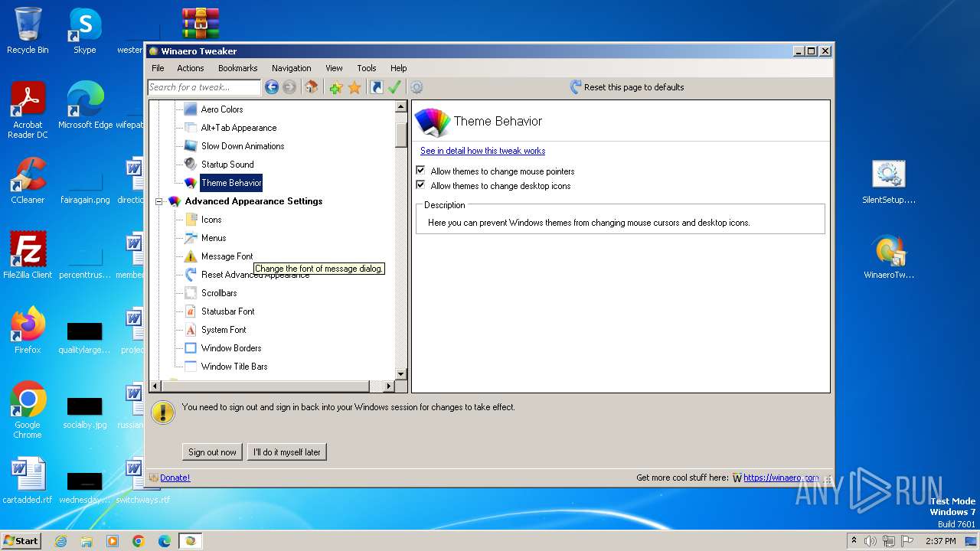Open the Acrobat Reader DC desktop shortcut
This screenshot has width=980, height=551.
(x=28, y=110)
